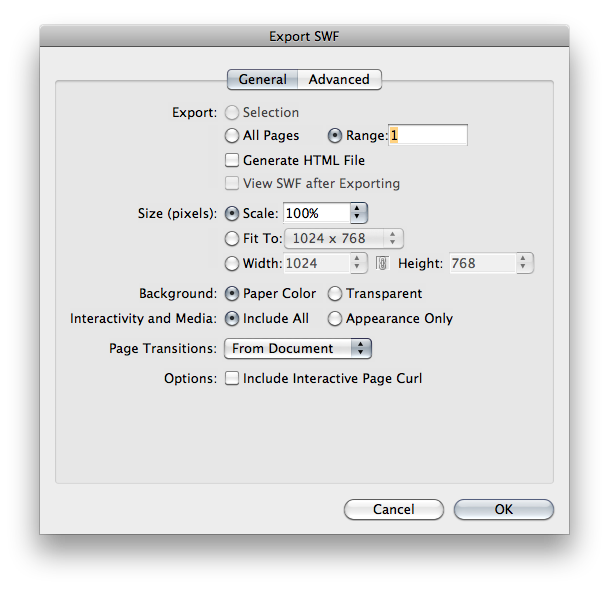Choose Appearance Only for interactivity
The image size is (609, 589).
(335, 319)
